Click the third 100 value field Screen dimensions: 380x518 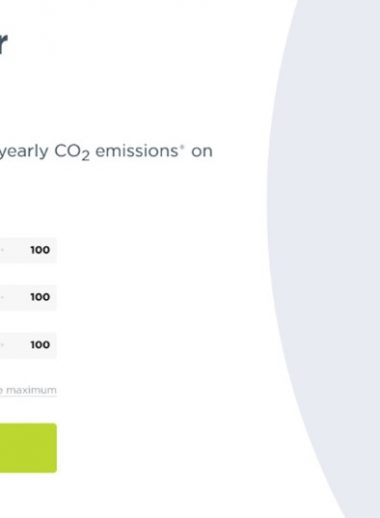click(28, 345)
